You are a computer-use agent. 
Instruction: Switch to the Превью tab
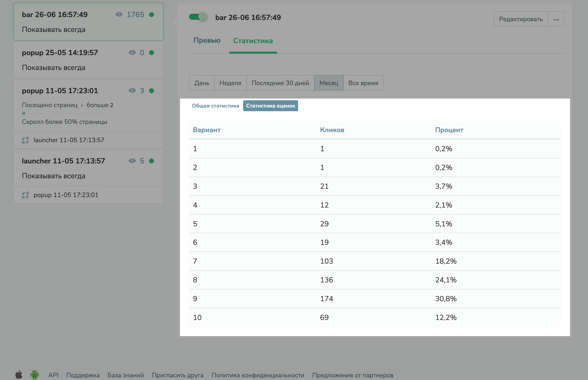tap(207, 40)
